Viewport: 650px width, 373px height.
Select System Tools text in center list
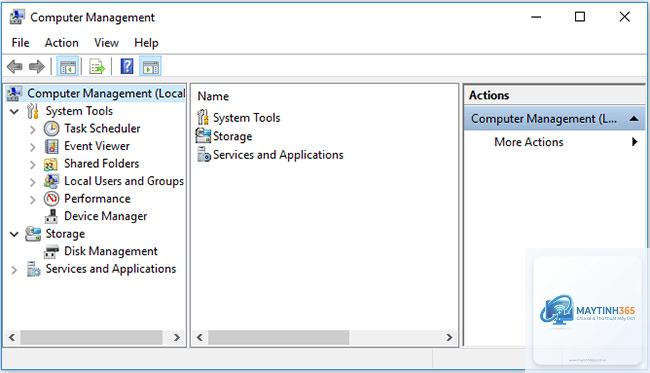[247, 118]
